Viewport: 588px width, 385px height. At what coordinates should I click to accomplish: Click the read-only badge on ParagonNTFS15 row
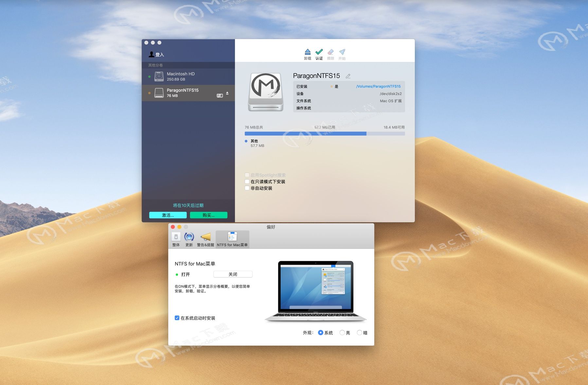[220, 96]
